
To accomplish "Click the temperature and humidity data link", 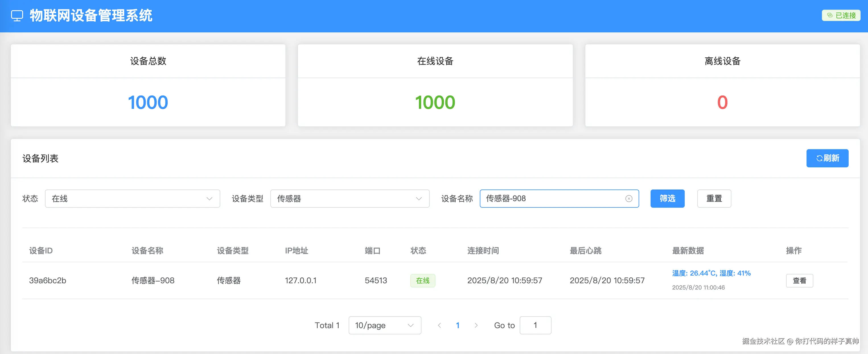I will coord(711,273).
